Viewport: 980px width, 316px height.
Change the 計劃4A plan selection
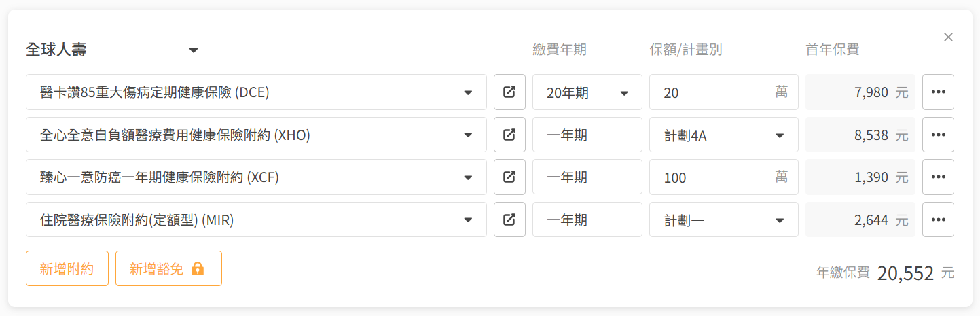(723, 135)
